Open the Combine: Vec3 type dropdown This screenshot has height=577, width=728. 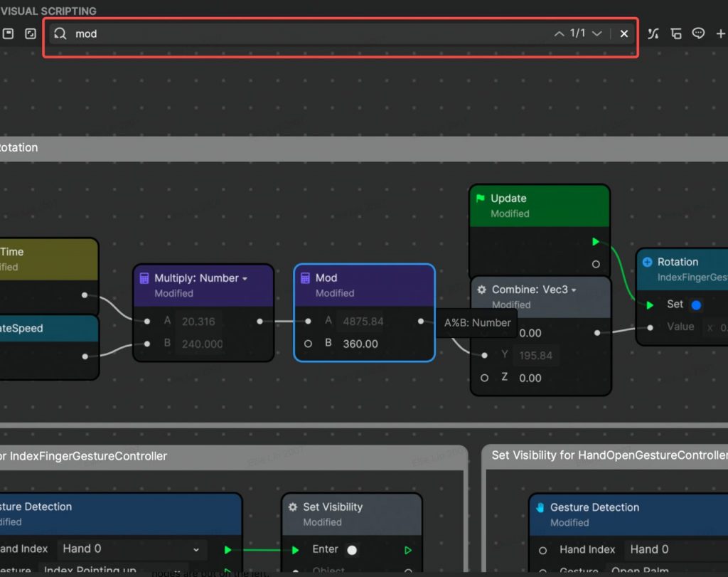(574, 290)
